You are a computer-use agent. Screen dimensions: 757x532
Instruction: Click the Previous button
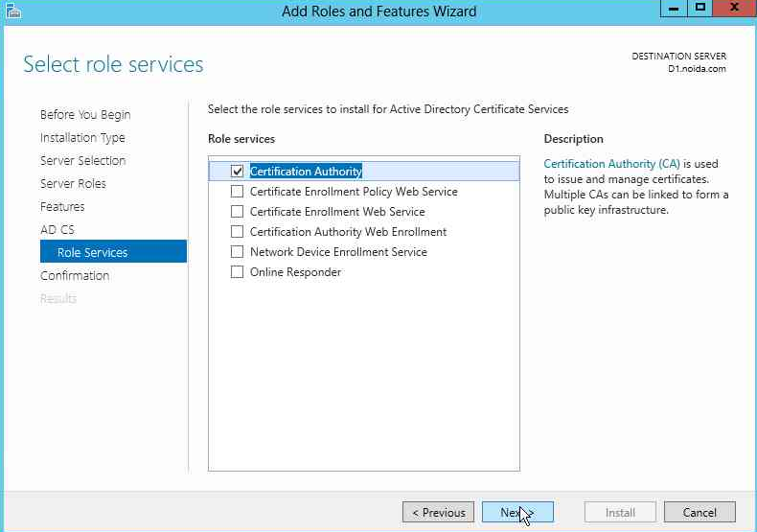[438, 512]
